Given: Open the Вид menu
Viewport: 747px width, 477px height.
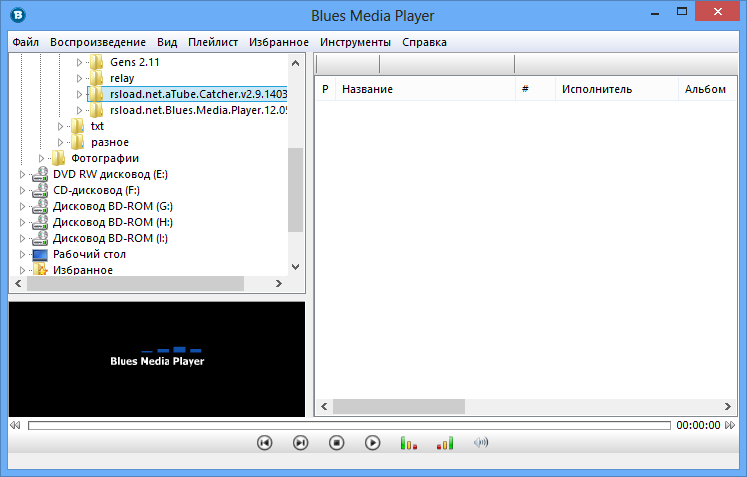Looking at the screenshot, I should click(167, 42).
